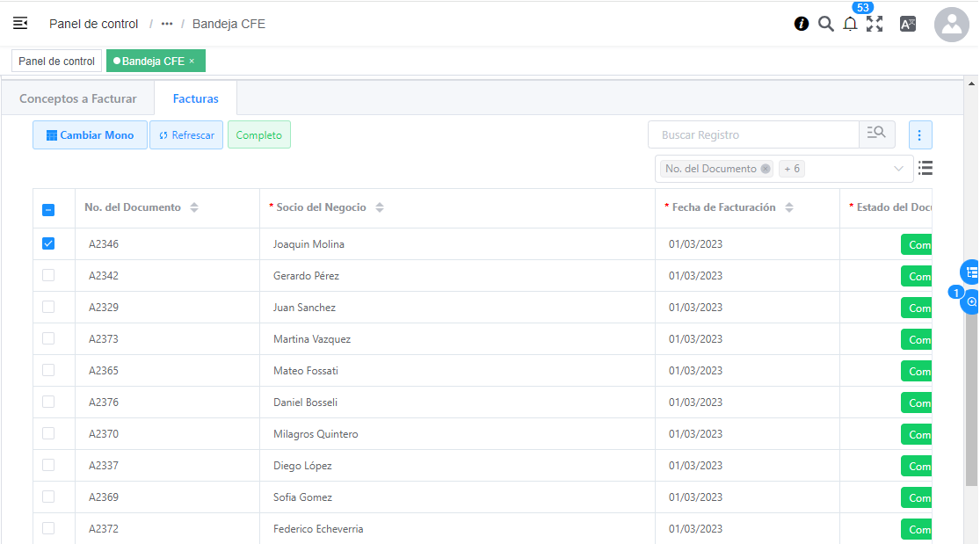Check the row checkbox for A2342
Viewport: 980px width, 544px height.
click(x=48, y=275)
